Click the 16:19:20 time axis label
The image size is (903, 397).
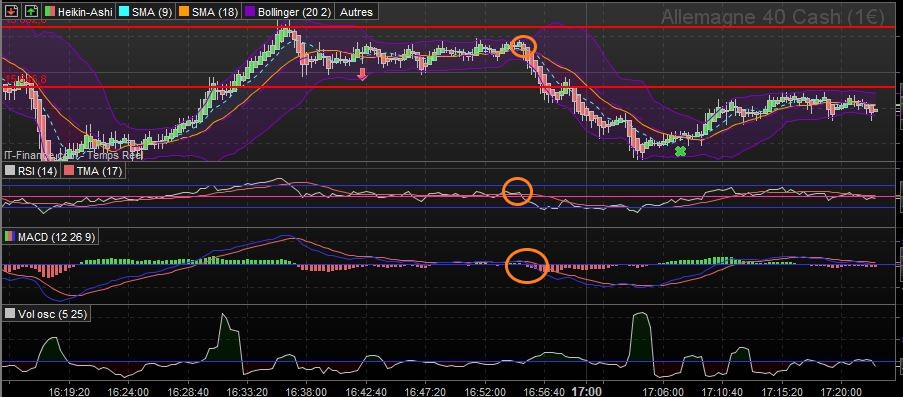[69, 392]
